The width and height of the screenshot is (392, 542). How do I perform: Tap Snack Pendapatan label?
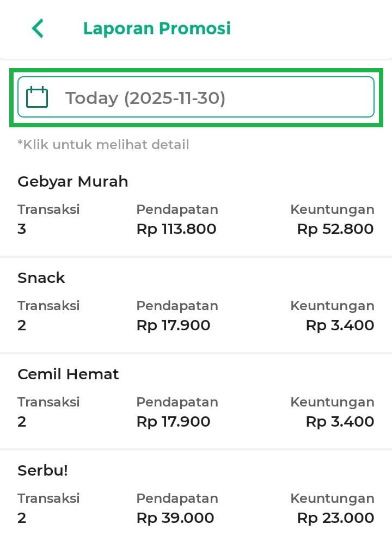click(177, 306)
